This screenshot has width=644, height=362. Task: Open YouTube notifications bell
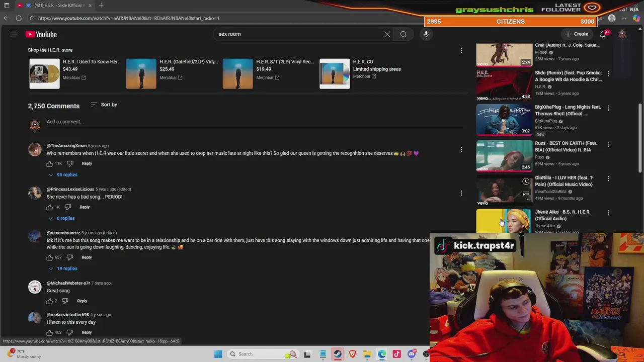pos(603,34)
